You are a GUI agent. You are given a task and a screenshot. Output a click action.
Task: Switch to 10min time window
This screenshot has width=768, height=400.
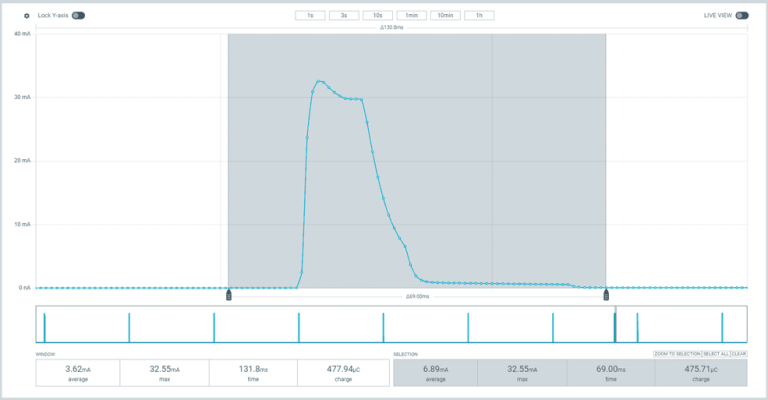point(446,16)
